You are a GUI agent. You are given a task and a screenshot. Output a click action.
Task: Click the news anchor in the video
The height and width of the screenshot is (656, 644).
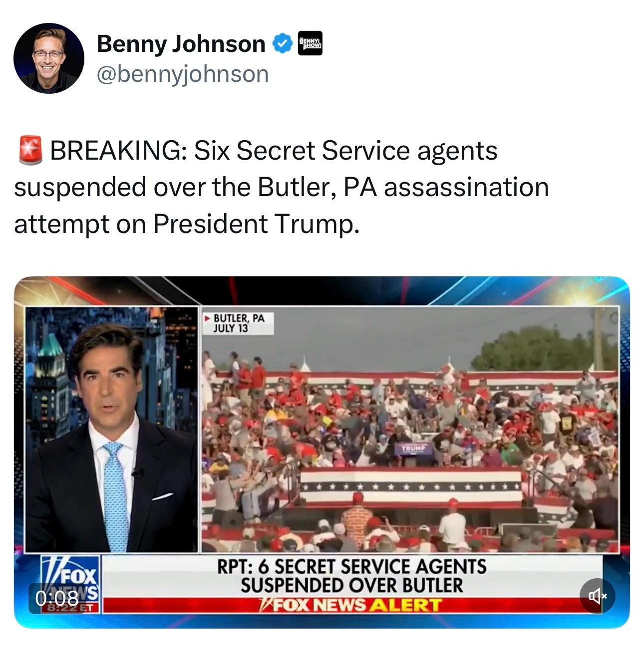[x=113, y=439]
